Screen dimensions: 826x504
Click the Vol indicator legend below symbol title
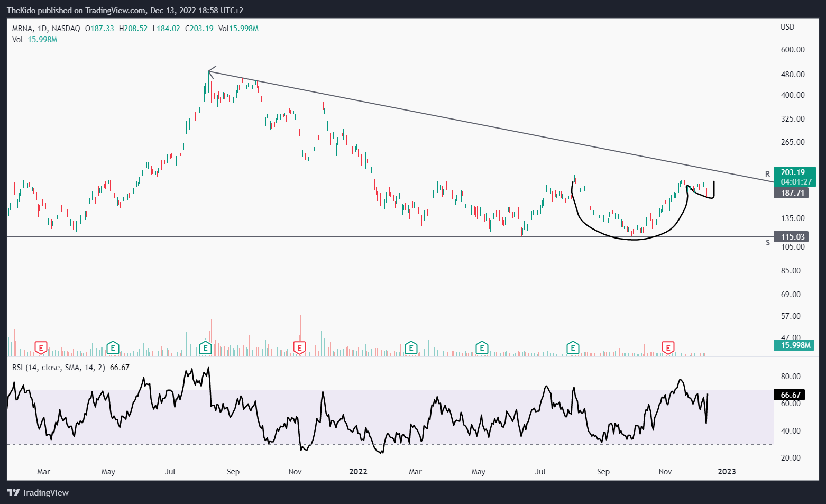pyautogui.click(x=34, y=40)
